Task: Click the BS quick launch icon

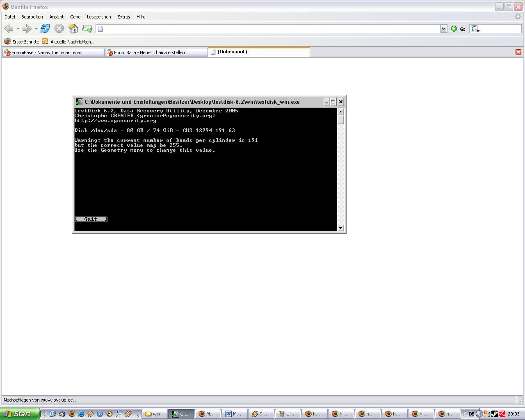Action: coord(100,414)
